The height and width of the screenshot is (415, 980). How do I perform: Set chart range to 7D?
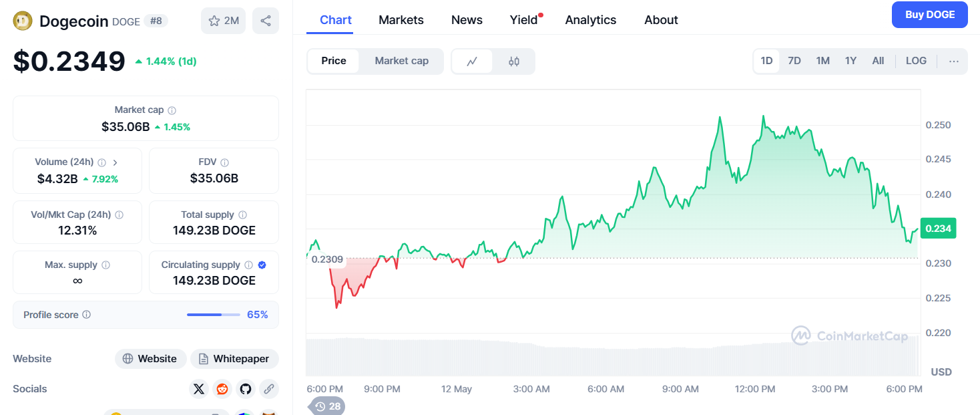[x=794, y=61]
